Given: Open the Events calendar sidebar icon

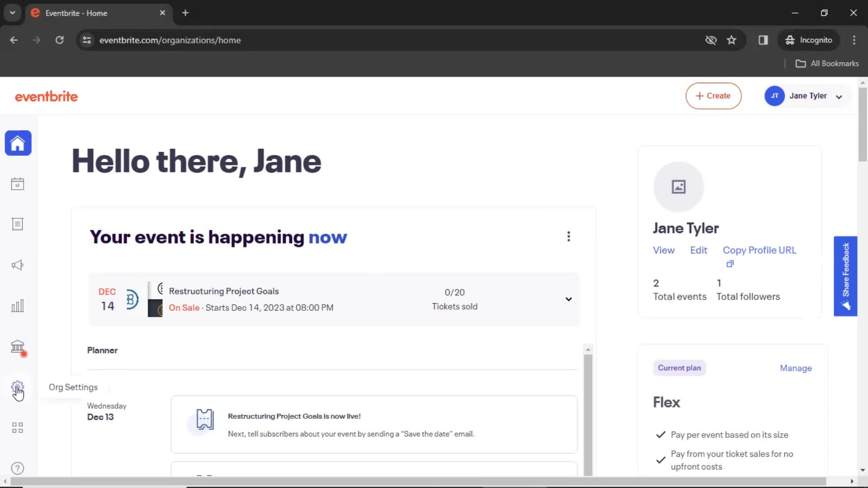Looking at the screenshot, I should [x=18, y=184].
